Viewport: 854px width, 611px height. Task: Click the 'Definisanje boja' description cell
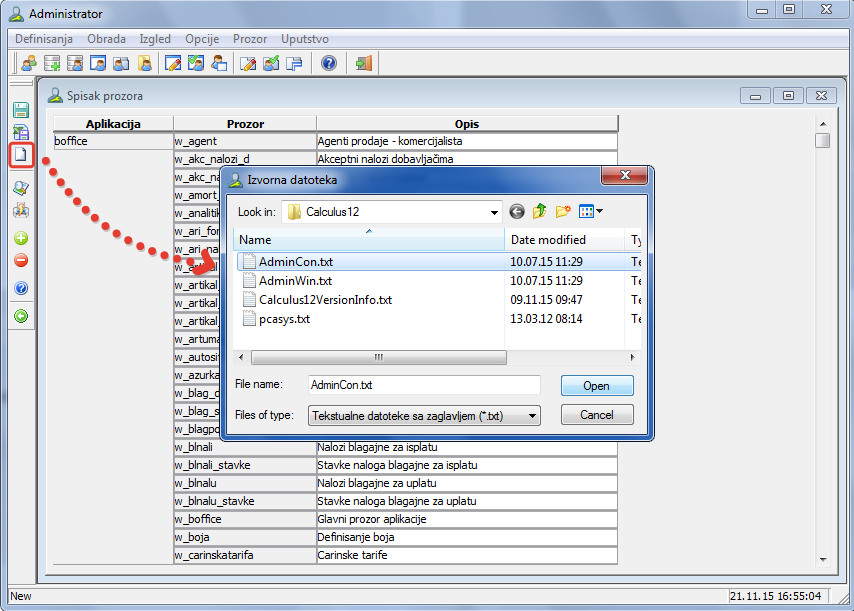click(x=467, y=537)
